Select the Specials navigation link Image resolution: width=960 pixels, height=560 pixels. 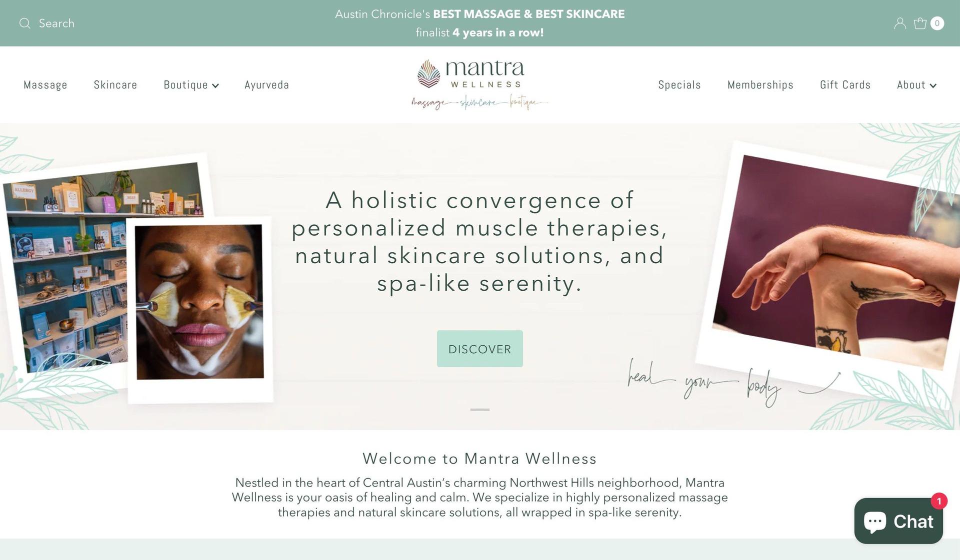[x=679, y=85]
